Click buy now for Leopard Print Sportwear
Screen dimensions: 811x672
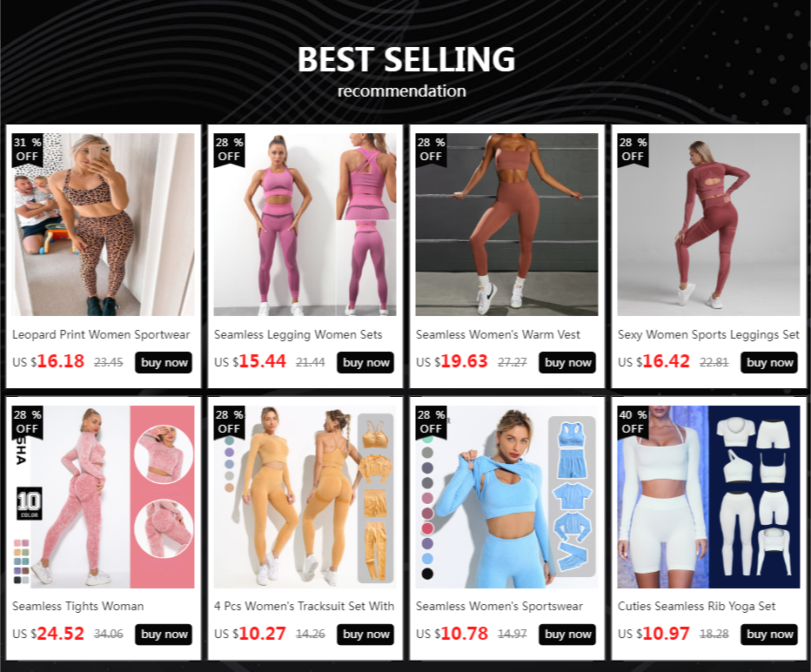point(164,363)
